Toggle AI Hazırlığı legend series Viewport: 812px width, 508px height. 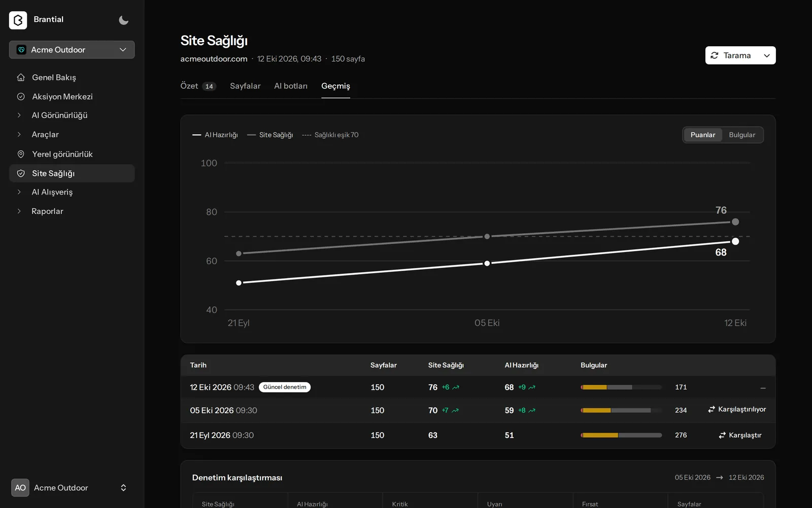(x=215, y=135)
